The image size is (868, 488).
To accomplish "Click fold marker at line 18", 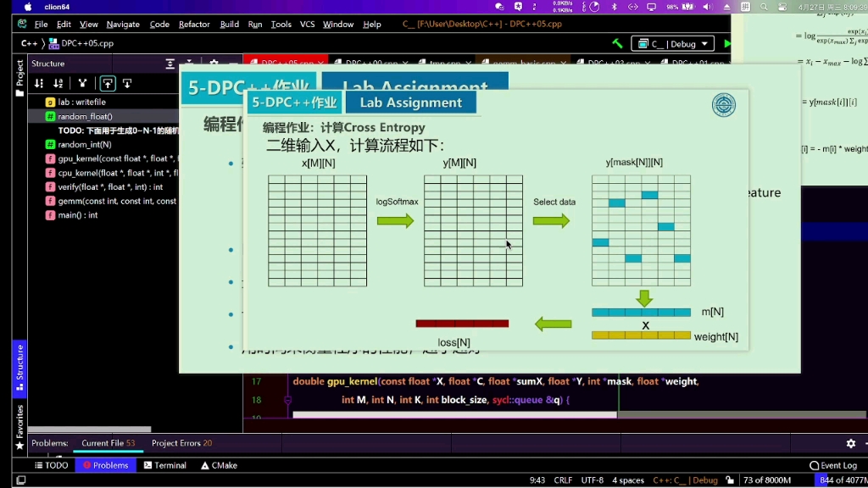I will [287, 400].
